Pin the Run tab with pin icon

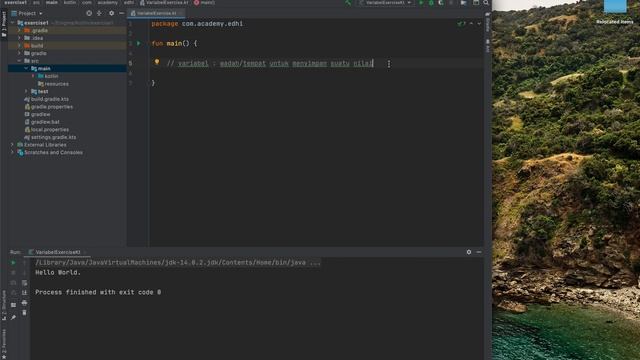pos(13,318)
